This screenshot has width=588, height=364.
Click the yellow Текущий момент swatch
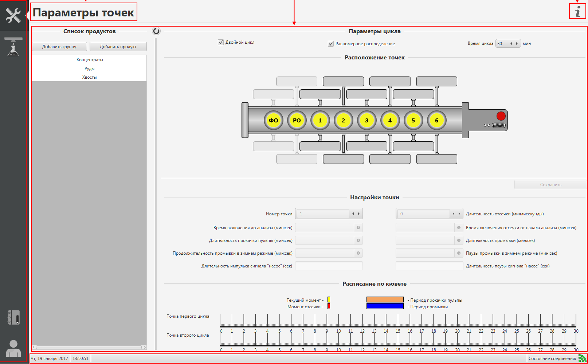point(329,300)
